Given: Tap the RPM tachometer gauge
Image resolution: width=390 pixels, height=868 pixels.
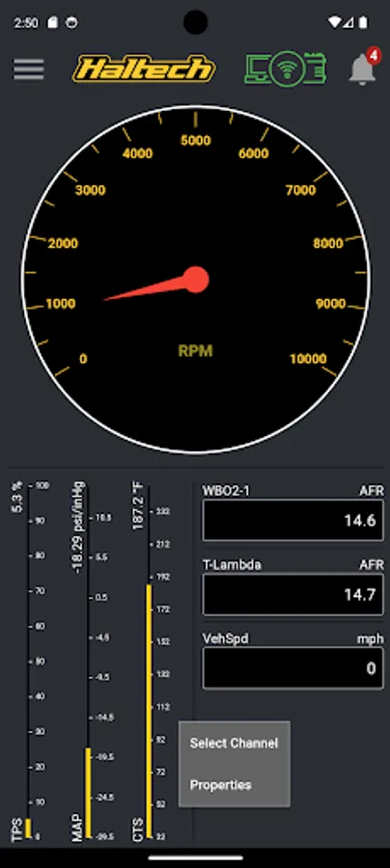Looking at the screenshot, I should [x=196, y=280].
